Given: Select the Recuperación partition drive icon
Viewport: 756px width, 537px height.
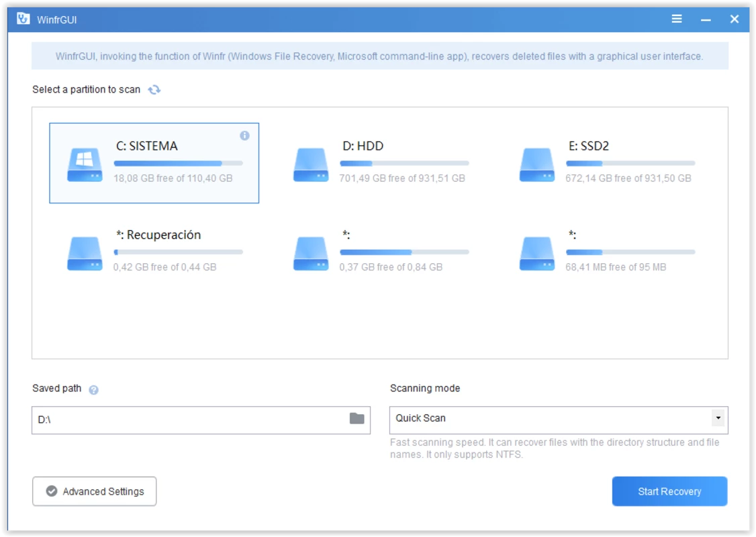Looking at the screenshot, I should pyautogui.click(x=85, y=254).
